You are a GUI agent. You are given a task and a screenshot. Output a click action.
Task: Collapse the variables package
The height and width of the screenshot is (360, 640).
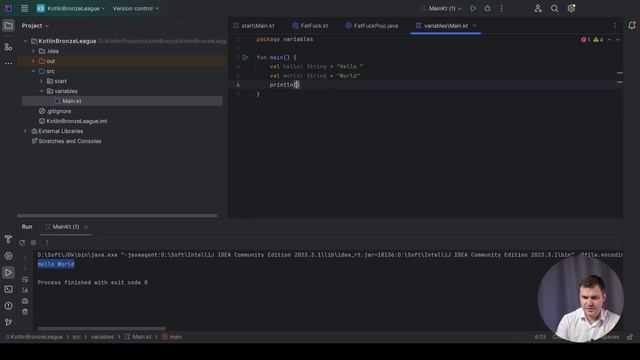pos(41,91)
